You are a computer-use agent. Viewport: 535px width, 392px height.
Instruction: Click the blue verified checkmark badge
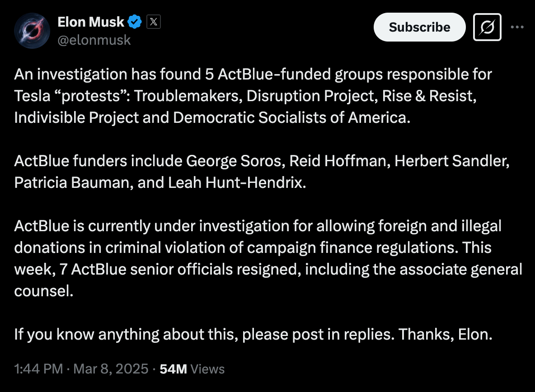click(135, 21)
